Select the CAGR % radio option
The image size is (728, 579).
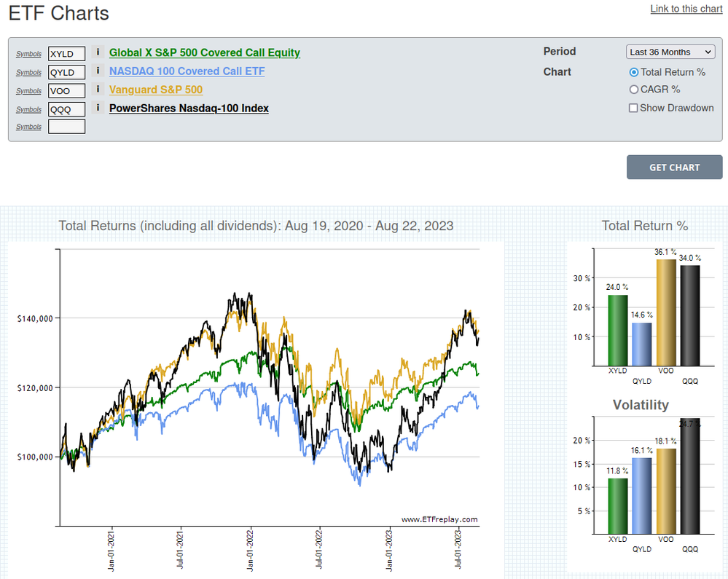click(633, 90)
